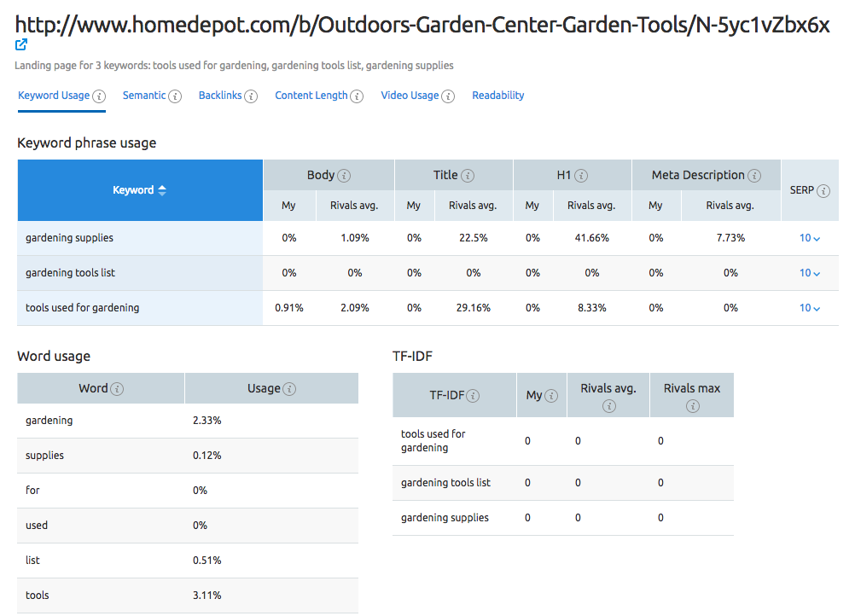Expand SERP results for tools used for gardening
855x616 pixels.
809,307
